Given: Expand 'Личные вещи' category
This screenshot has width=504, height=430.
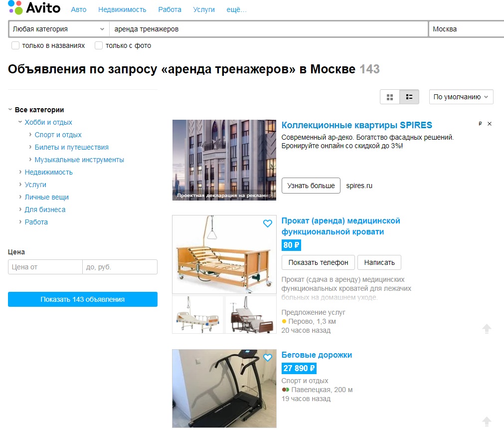Looking at the screenshot, I should click(x=20, y=197).
